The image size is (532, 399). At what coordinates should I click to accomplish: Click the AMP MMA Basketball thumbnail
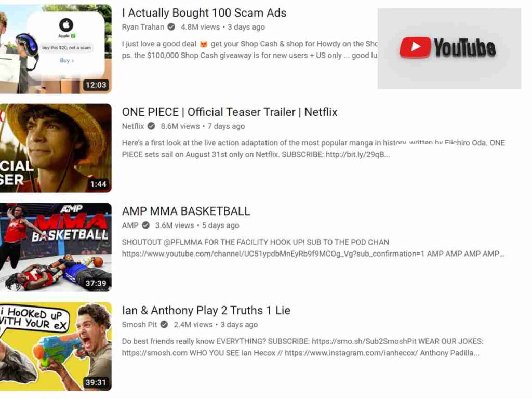click(x=56, y=247)
